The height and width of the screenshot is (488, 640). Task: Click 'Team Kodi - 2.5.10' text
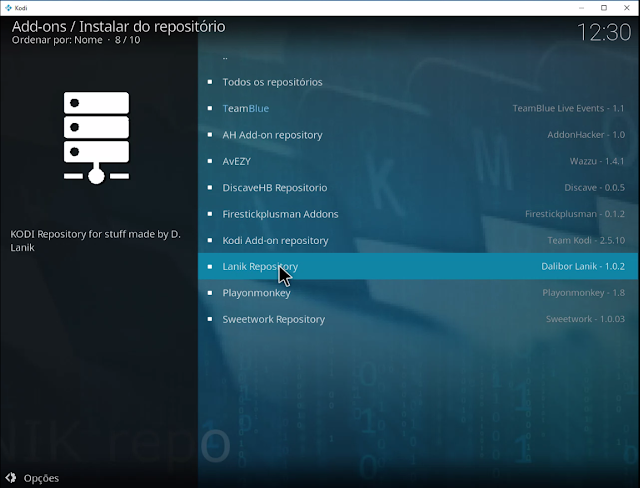click(586, 240)
